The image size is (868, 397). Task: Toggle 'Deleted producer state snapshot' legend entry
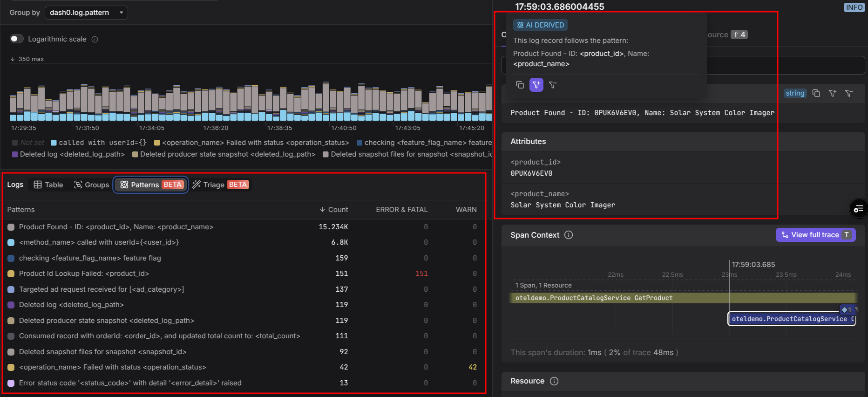[224, 154]
